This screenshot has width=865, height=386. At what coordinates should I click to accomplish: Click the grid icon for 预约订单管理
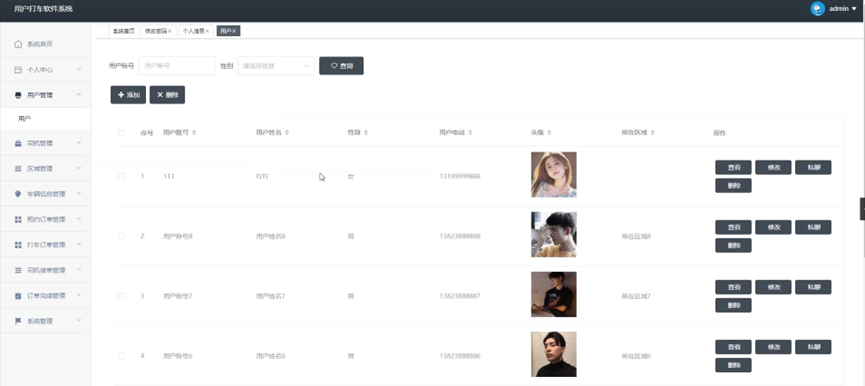(18, 219)
